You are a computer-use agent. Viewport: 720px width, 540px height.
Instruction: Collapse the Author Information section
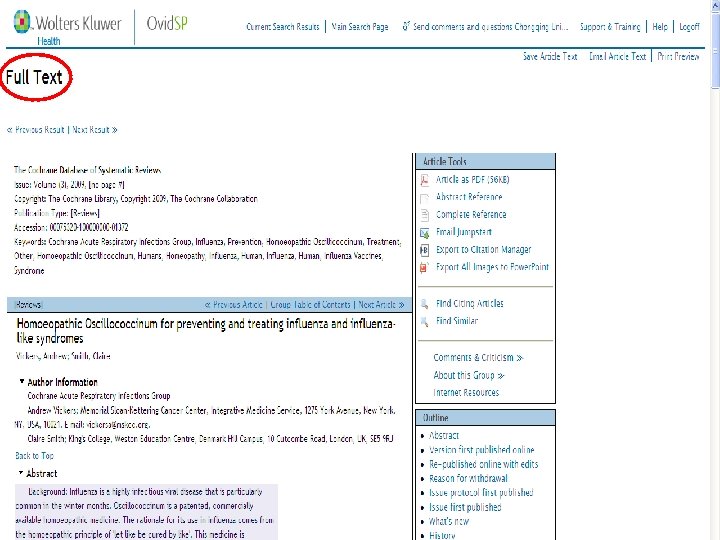pos(22,382)
